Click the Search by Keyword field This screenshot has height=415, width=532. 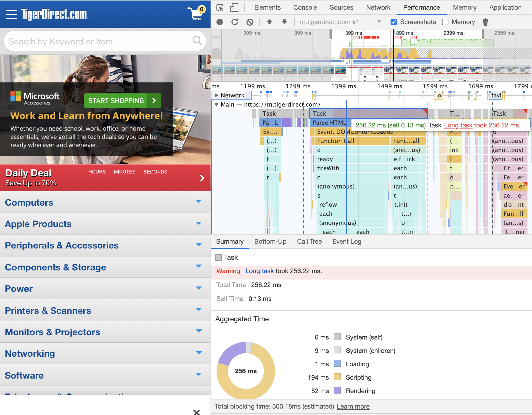pos(105,41)
